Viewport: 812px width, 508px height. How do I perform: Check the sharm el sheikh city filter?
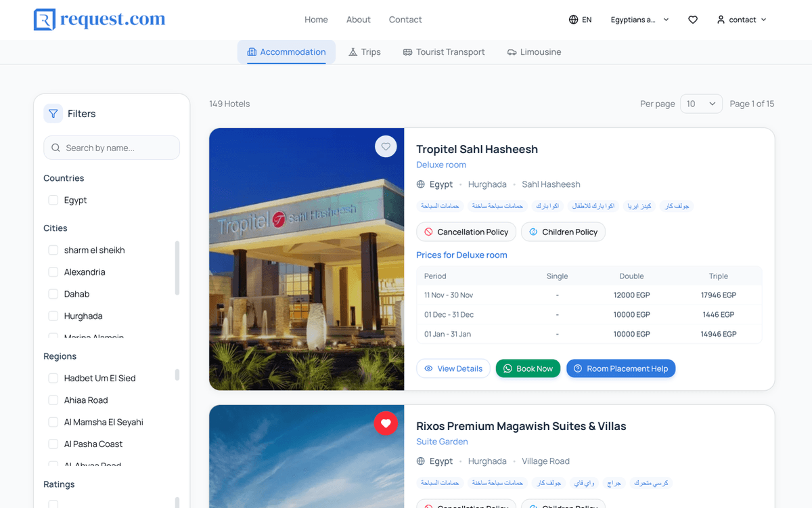pos(53,250)
